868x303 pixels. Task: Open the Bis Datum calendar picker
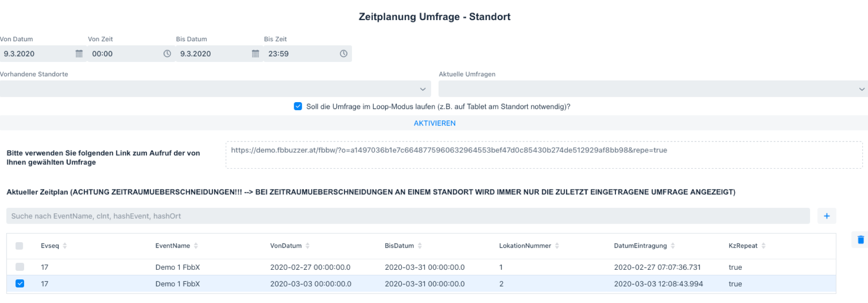point(255,54)
